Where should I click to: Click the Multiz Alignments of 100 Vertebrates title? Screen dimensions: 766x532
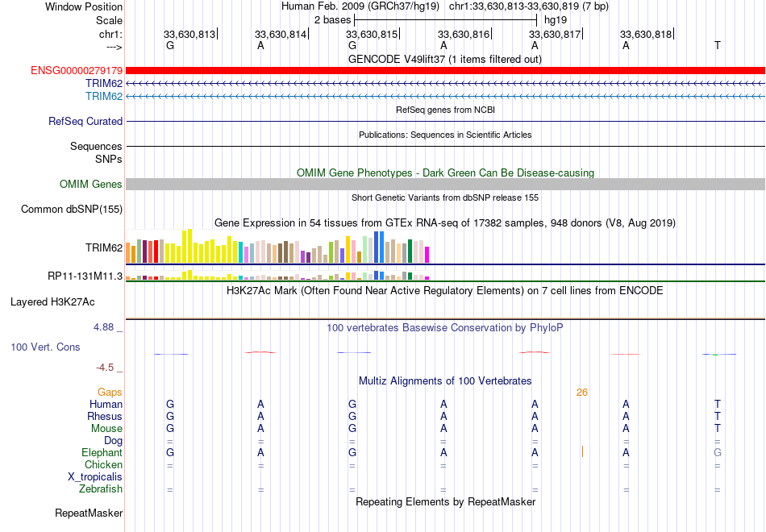point(445,381)
